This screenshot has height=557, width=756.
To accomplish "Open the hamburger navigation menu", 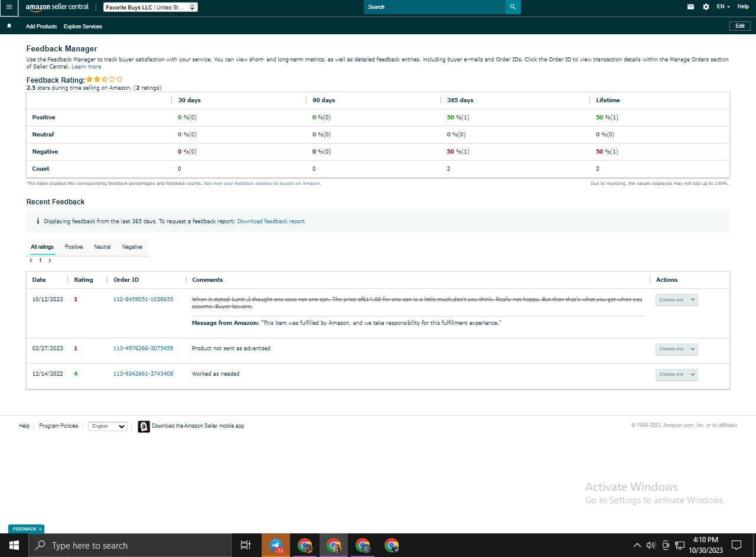I will coord(9,7).
